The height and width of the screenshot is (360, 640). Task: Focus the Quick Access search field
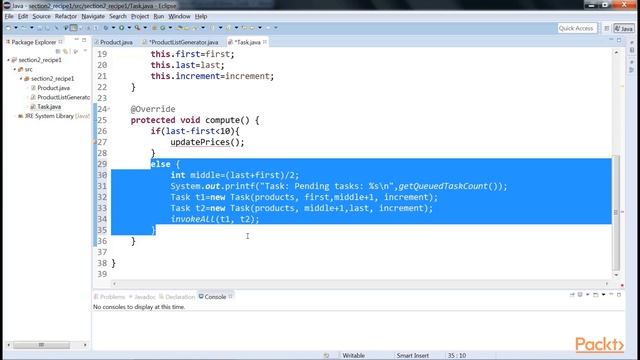coord(576,28)
